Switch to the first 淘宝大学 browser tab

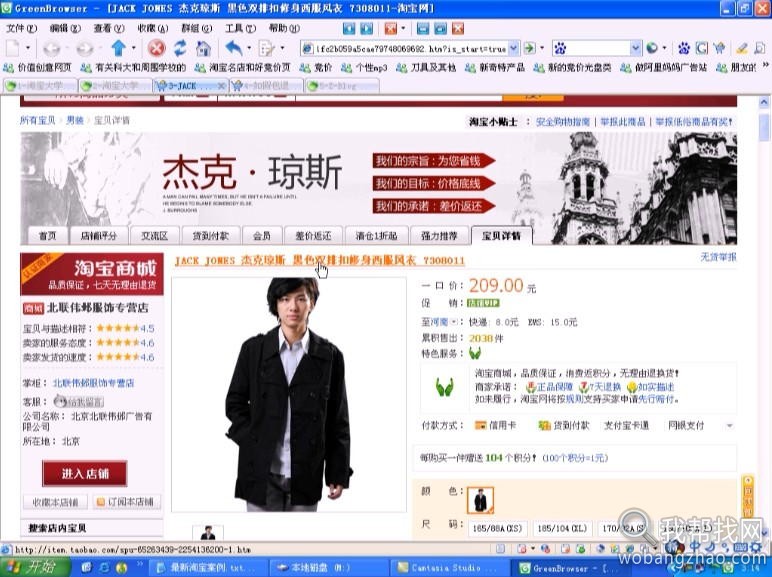[x=40, y=86]
